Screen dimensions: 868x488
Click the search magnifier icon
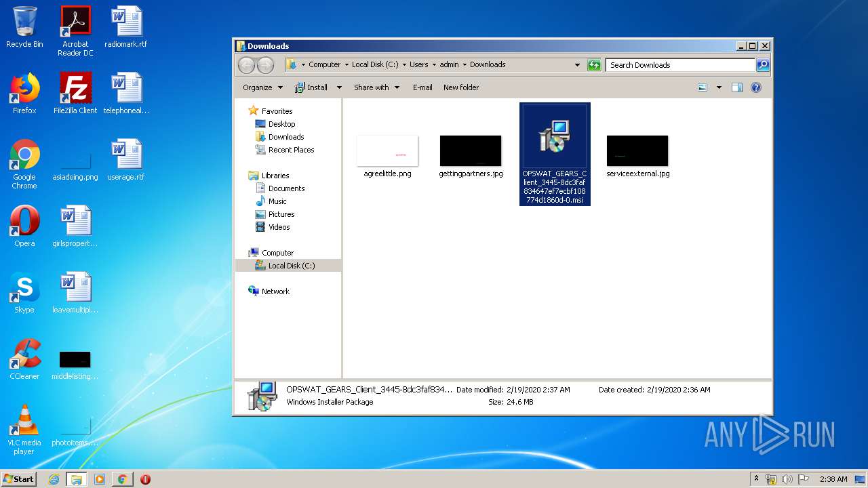click(763, 65)
